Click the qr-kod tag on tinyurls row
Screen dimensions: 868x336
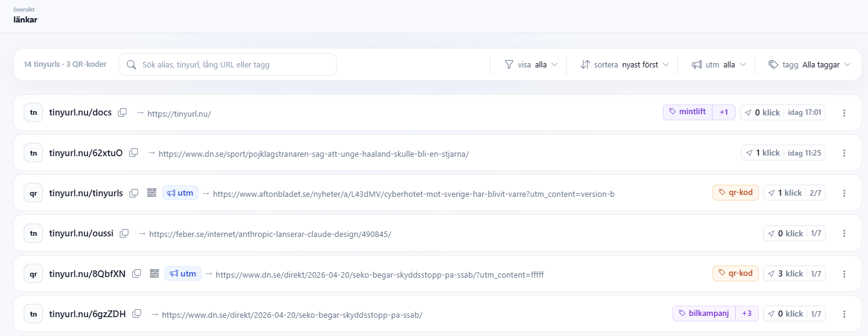736,193
